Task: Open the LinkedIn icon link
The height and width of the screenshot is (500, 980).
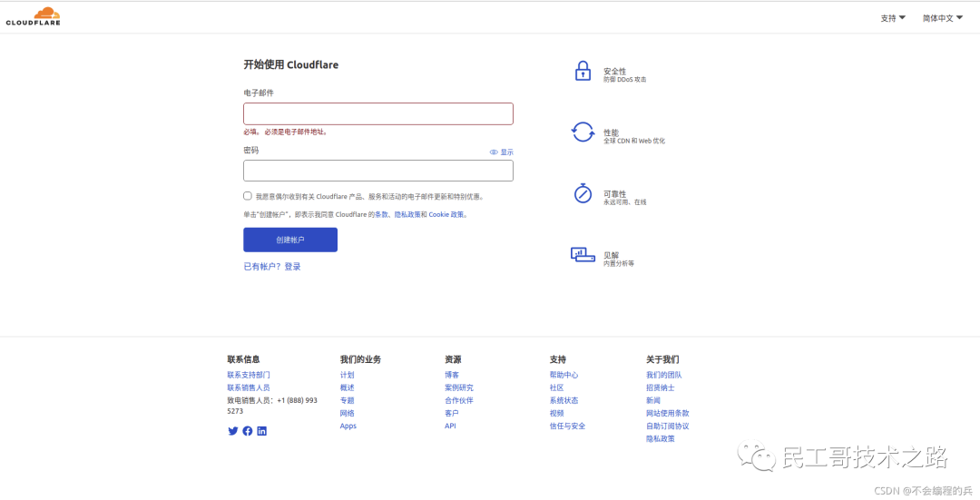Action: [261, 431]
